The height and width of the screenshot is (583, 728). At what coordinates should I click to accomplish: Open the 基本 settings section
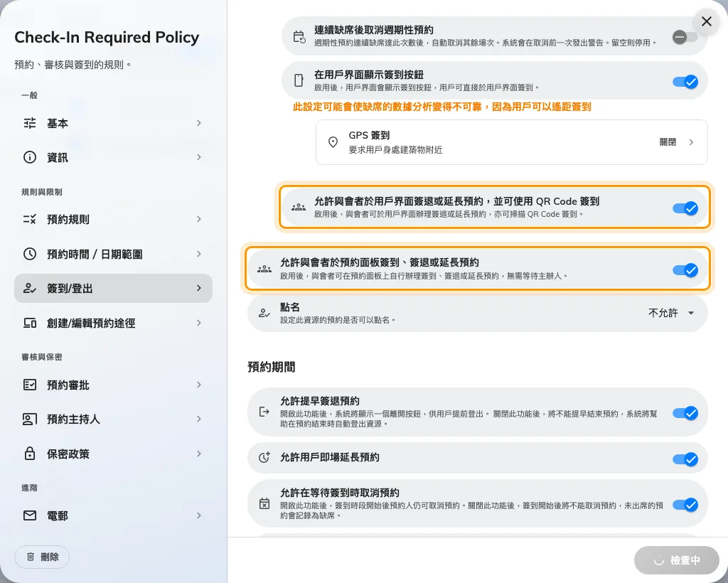(113, 123)
